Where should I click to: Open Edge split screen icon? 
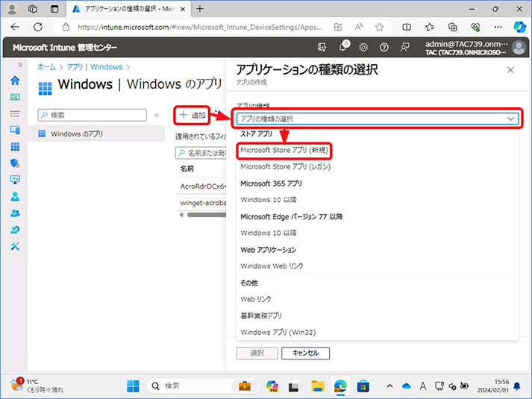pos(407,27)
